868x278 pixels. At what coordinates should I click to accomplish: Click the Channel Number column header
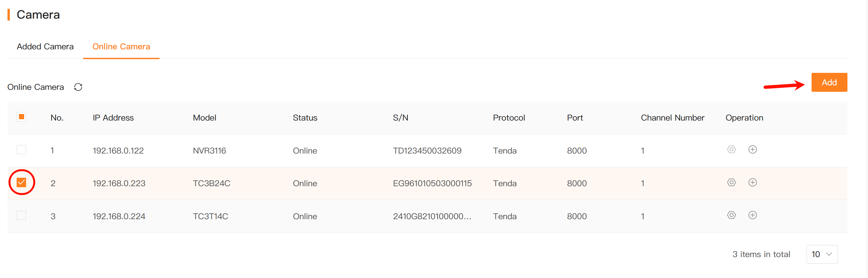coord(672,118)
